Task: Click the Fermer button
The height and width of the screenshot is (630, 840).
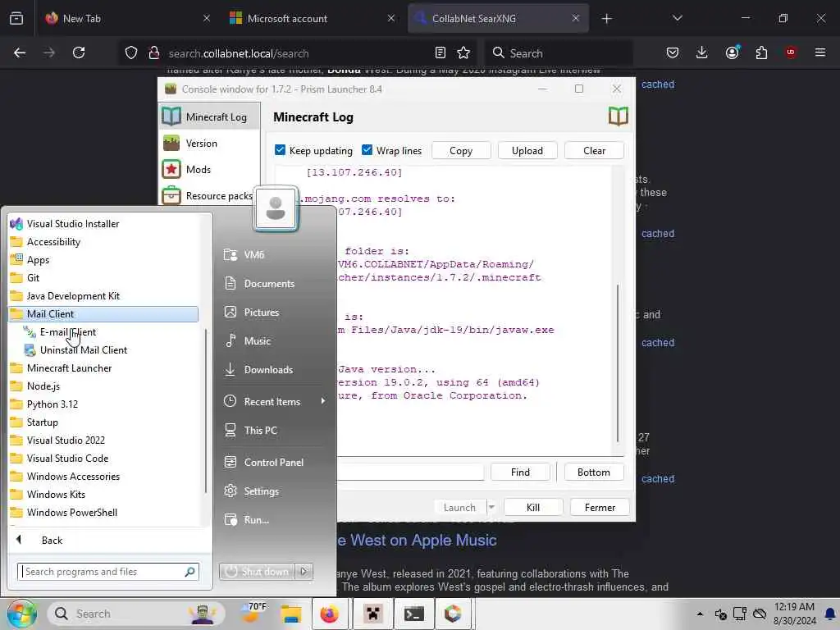Action: [600, 507]
